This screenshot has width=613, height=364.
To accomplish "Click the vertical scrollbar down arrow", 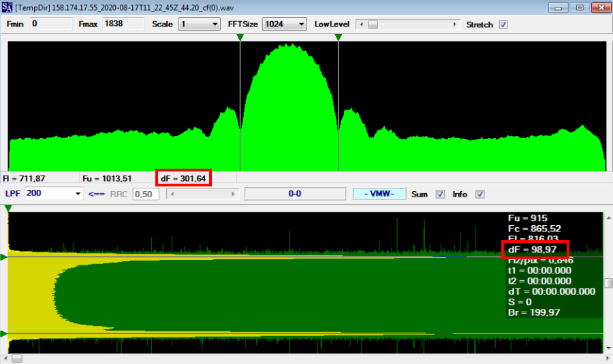I will tap(608, 348).
